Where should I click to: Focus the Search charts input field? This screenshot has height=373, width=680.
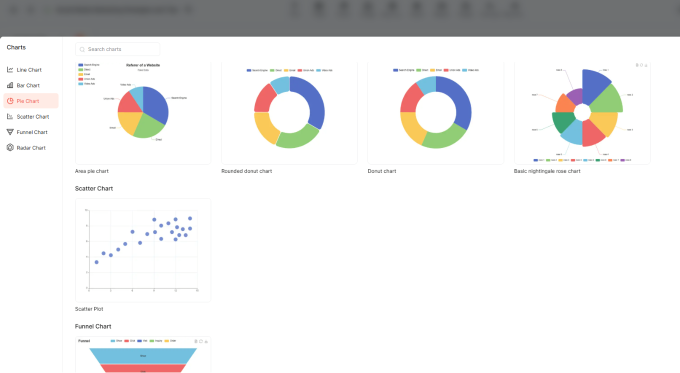118,49
